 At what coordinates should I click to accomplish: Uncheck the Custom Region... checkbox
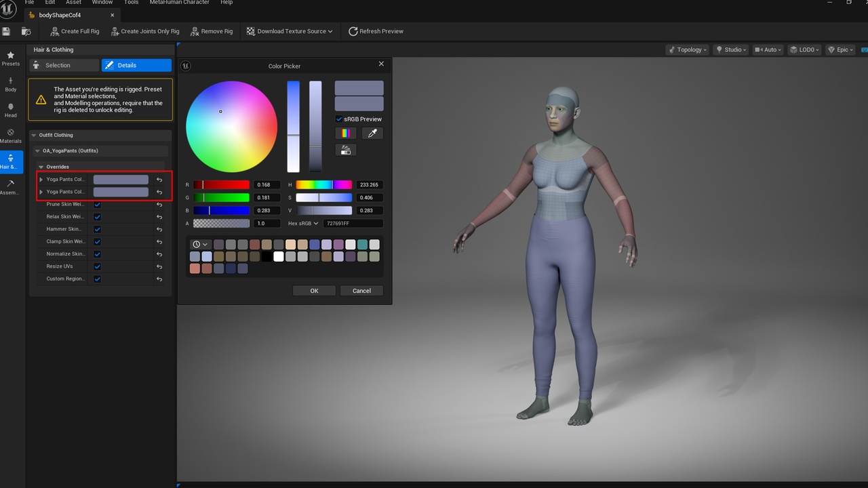98,279
